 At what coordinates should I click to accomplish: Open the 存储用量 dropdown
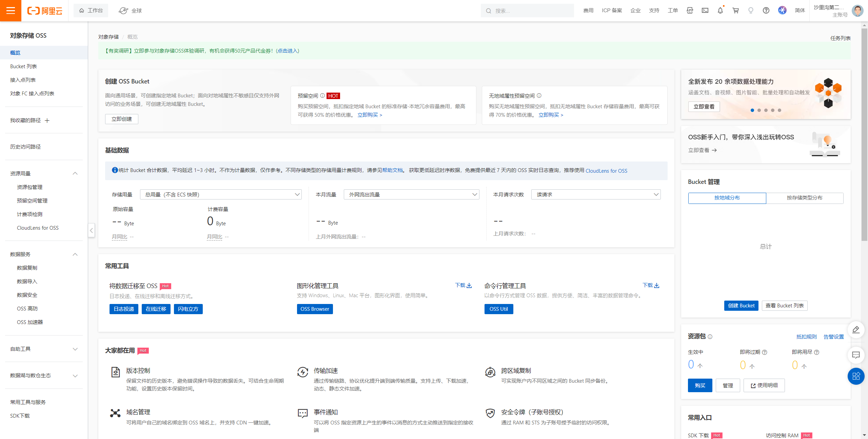click(221, 194)
